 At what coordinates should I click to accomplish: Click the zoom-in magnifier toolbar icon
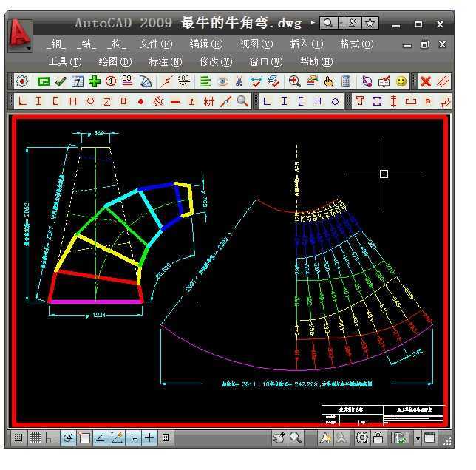(294, 81)
